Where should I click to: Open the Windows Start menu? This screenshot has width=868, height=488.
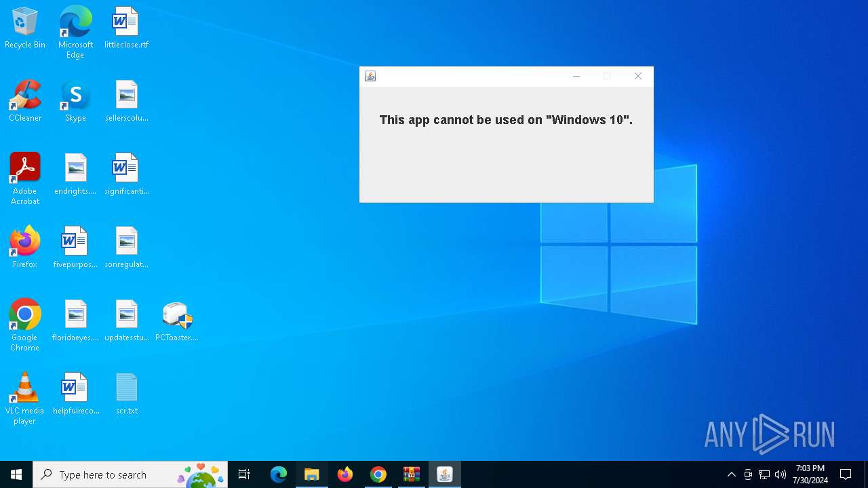click(16, 474)
